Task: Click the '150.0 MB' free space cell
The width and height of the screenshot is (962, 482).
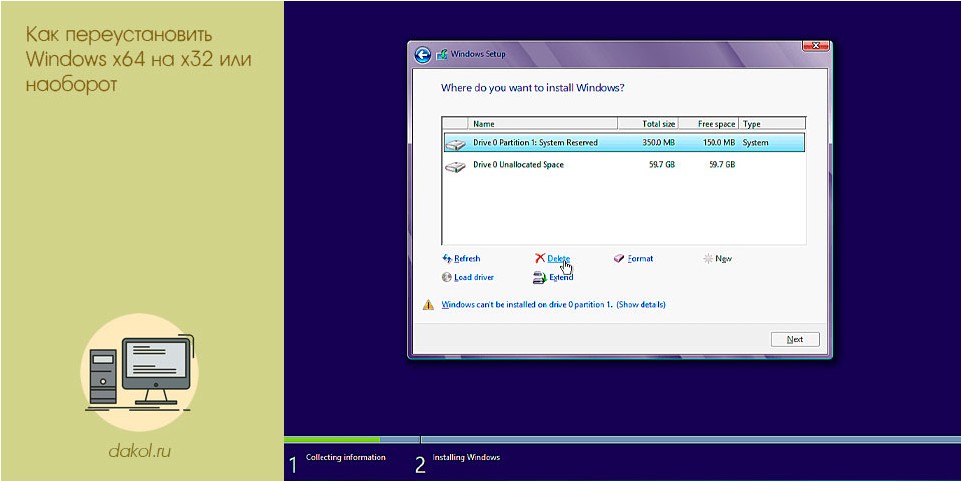Action: [x=718, y=143]
